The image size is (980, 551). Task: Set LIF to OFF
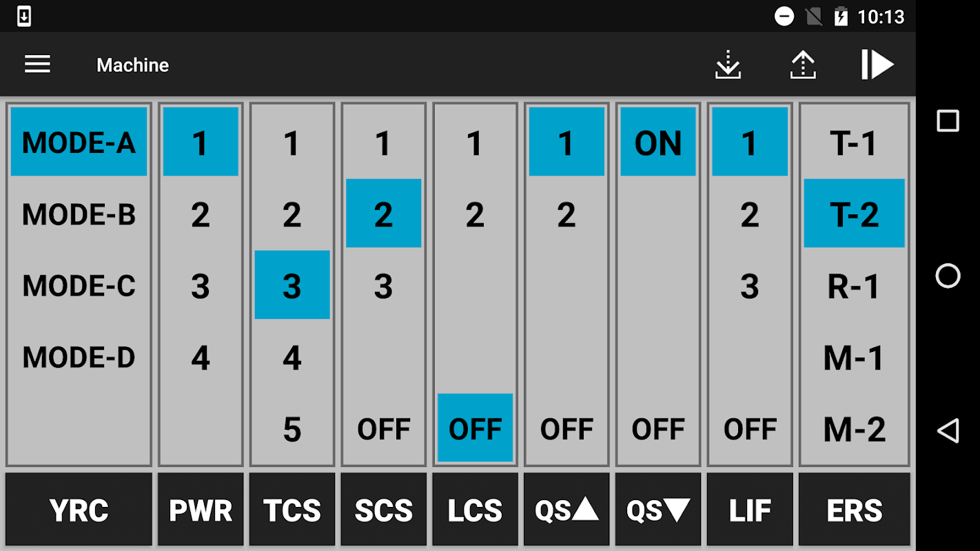[750, 428]
